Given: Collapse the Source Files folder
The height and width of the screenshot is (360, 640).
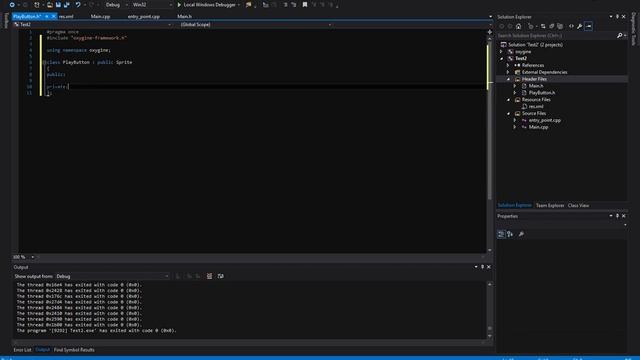Looking at the screenshot, I should [x=508, y=113].
